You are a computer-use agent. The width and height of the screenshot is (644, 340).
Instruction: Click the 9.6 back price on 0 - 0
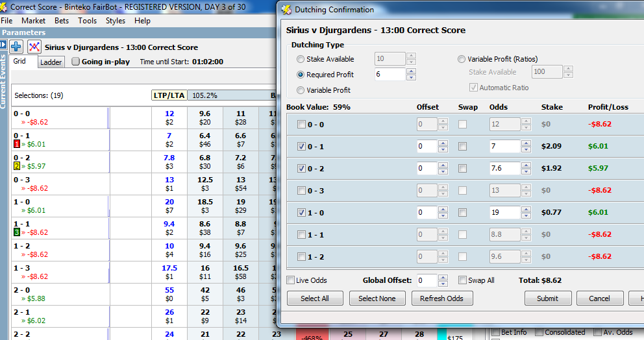tap(205, 117)
